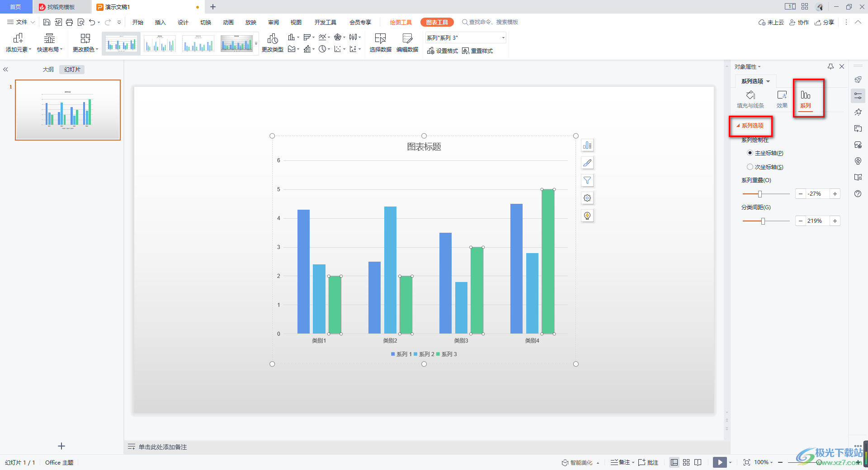Pin the object properties panel
The image size is (868, 470).
tap(830, 66)
